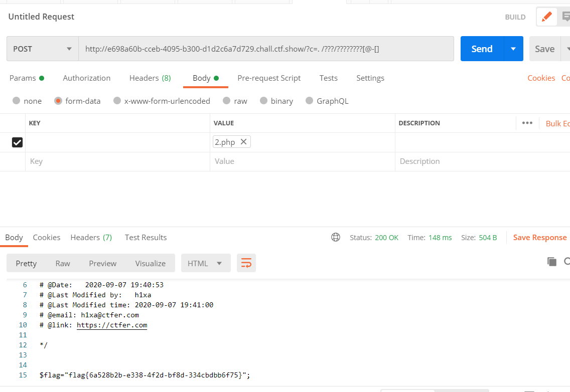Image resolution: width=570 pixels, height=392 pixels.
Task: Click the DESCRIPTION column header
Action: 419,123
